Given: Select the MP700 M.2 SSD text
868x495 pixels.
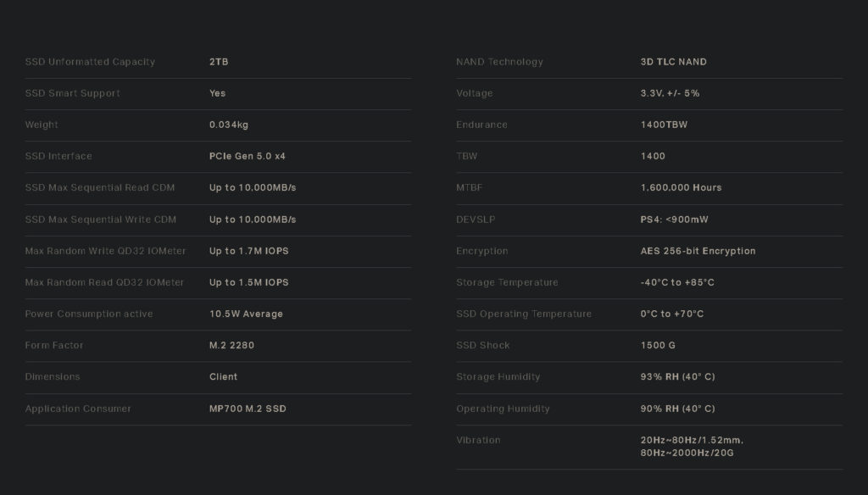Looking at the screenshot, I should (248, 409).
